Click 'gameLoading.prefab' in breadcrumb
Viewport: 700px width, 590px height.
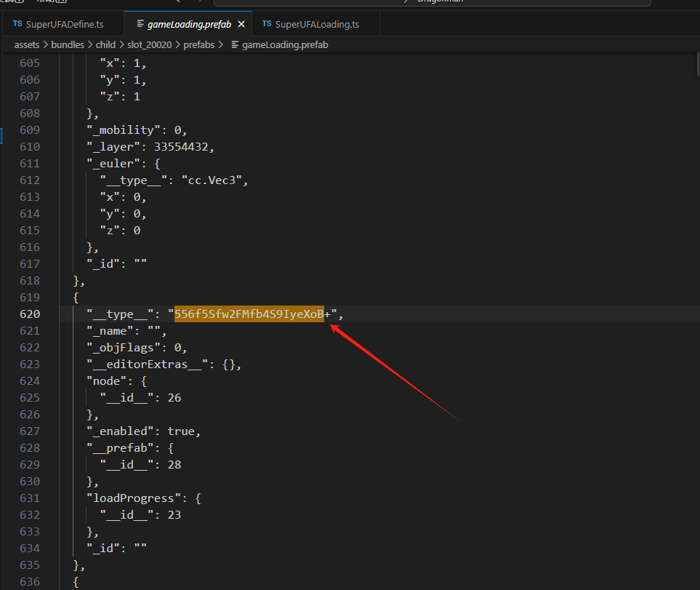(x=285, y=44)
